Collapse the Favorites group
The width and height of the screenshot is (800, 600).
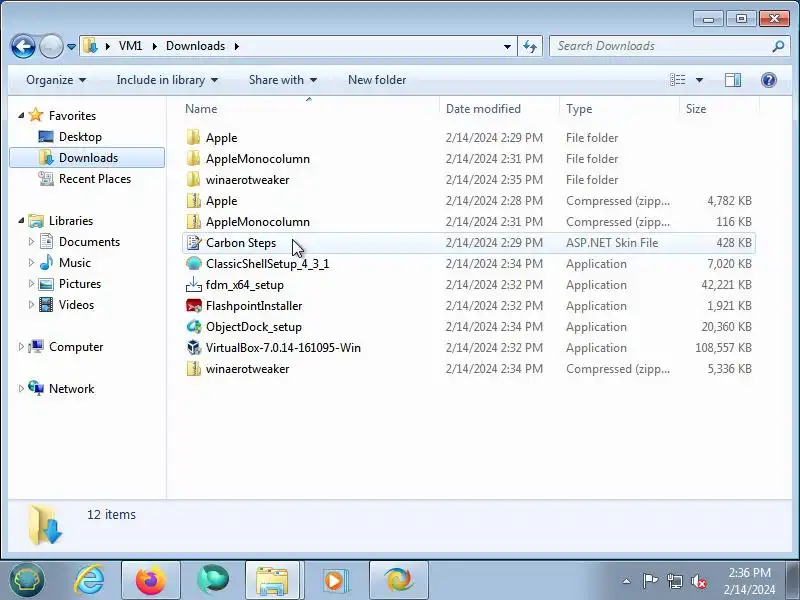coord(21,116)
